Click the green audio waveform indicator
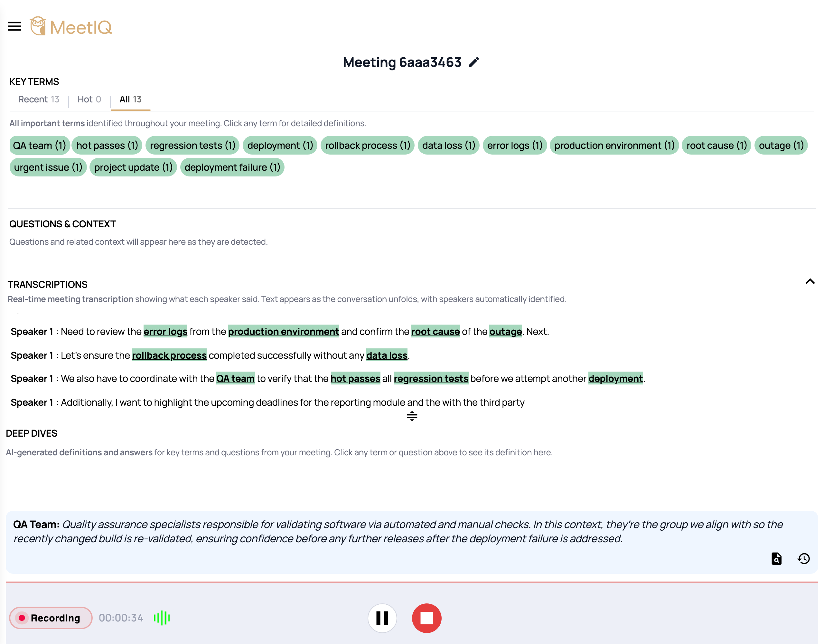Viewport: 824px width, 644px height. point(162,618)
